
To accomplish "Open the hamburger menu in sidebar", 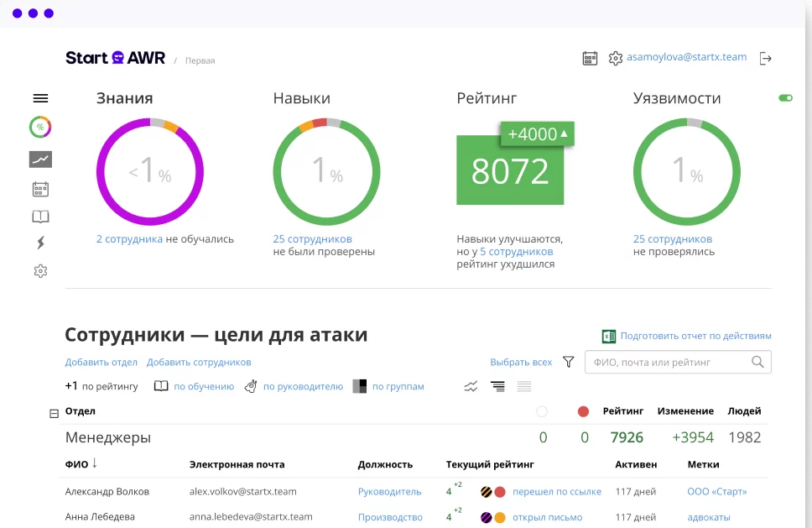I will click(x=40, y=98).
